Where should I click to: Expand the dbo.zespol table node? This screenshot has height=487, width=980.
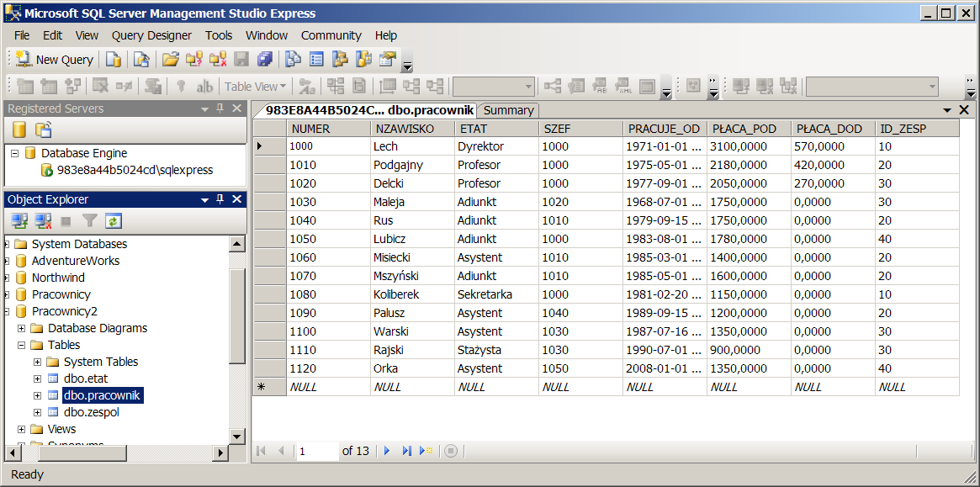coord(38,413)
